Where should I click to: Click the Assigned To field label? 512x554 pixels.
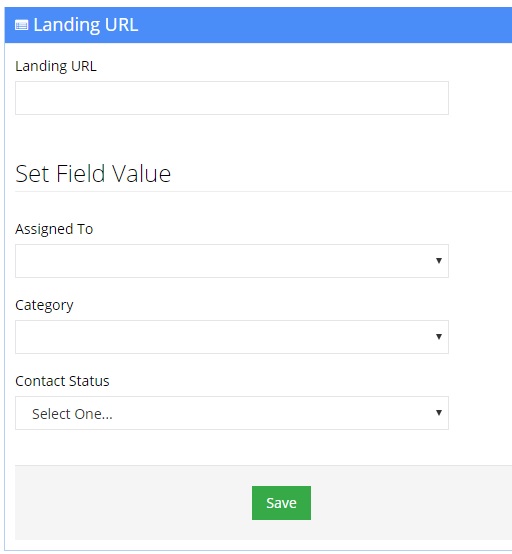(54, 229)
